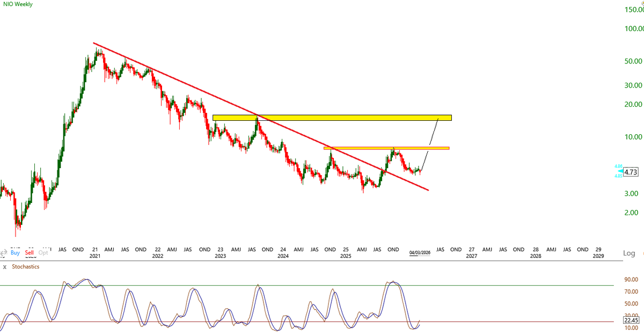Click the 04/03/2026 date marker
The image size is (644, 334).
pos(420,252)
